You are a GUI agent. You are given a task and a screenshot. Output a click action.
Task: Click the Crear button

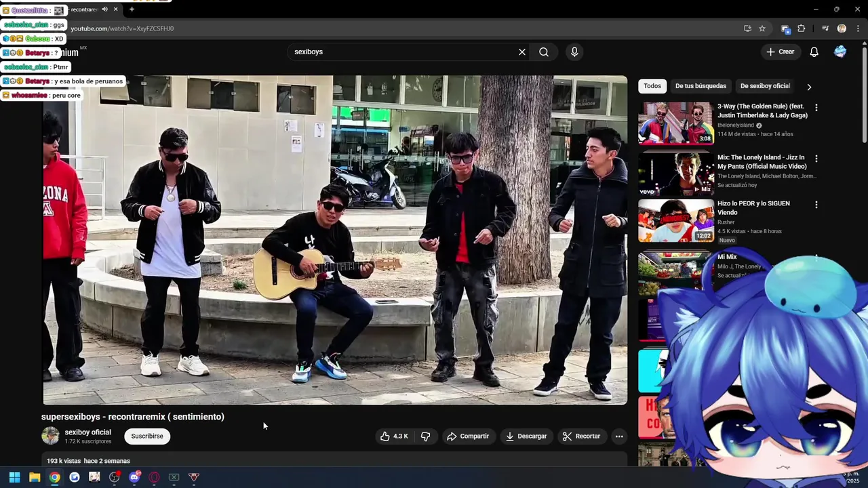tap(780, 52)
